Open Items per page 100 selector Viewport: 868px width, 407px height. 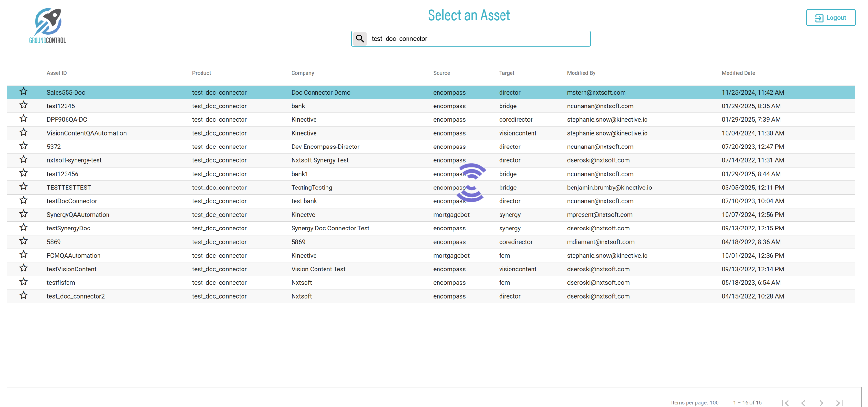click(714, 402)
